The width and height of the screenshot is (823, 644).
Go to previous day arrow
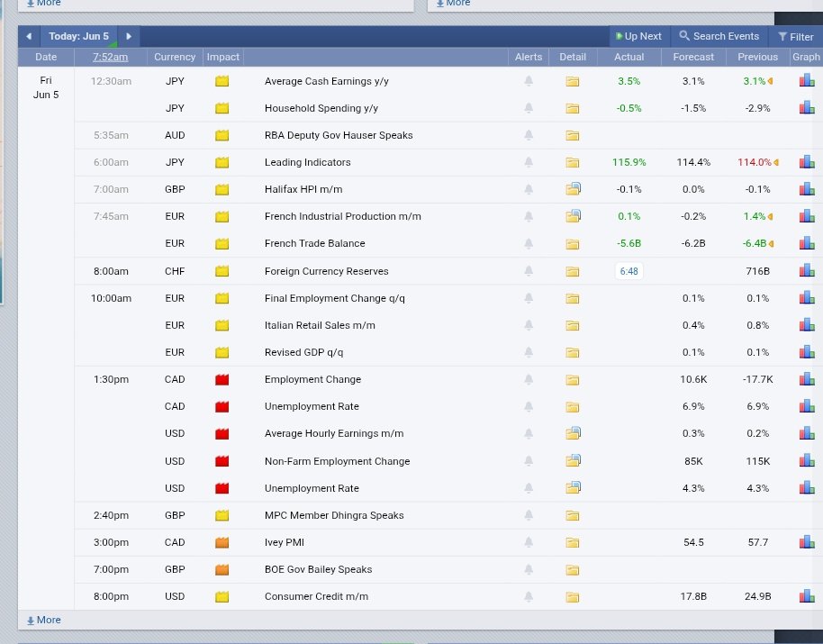(29, 36)
